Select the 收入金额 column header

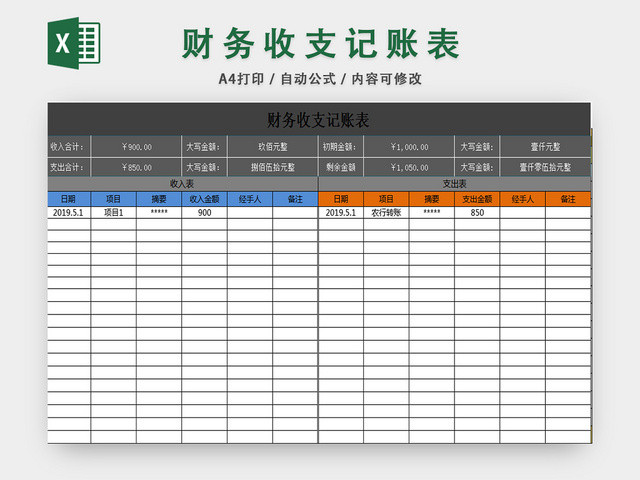(x=204, y=199)
